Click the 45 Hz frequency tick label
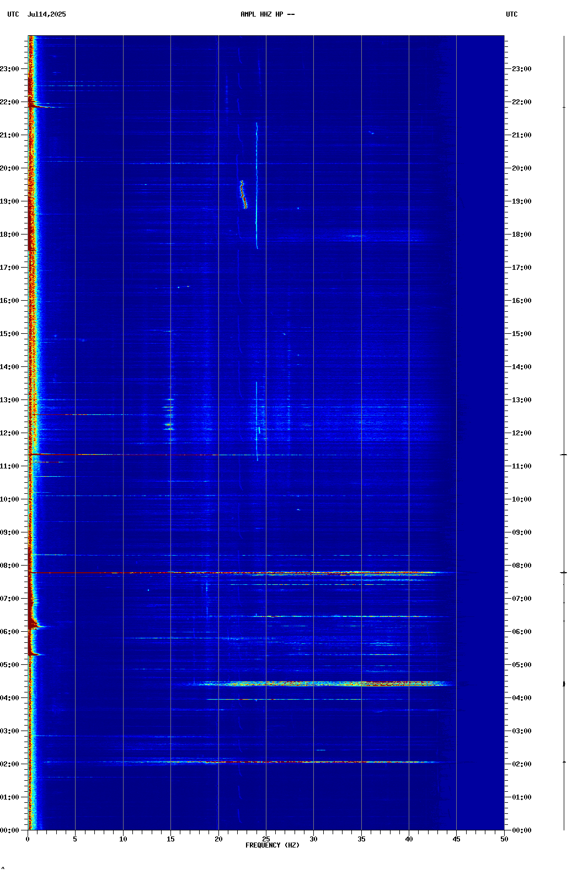Viewport: 588px width, 874px height. pyautogui.click(x=456, y=839)
